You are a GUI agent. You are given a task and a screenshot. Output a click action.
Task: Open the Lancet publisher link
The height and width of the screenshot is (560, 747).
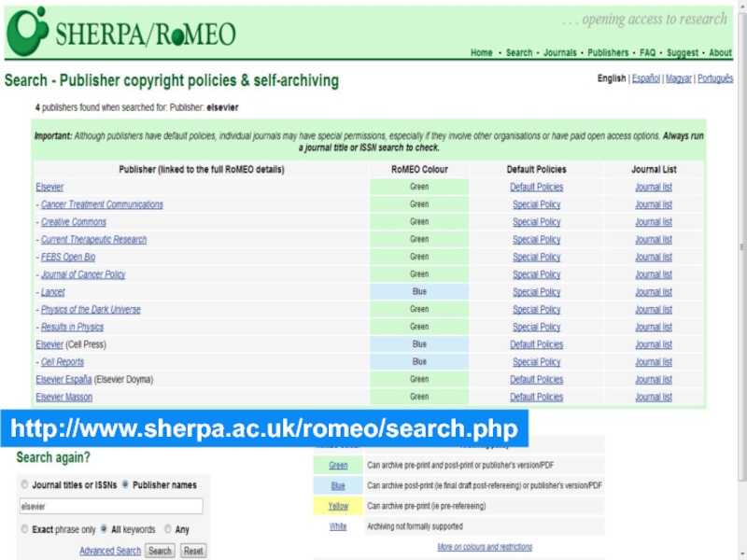pos(52,292)
